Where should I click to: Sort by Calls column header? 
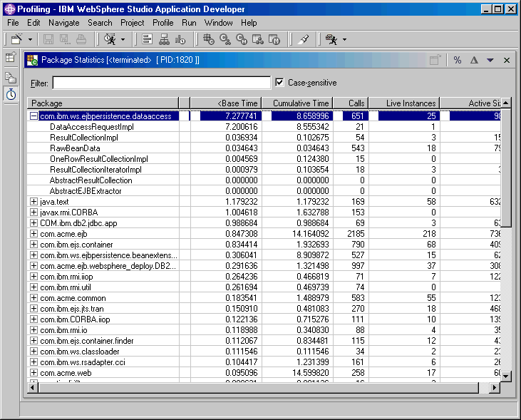click(350, 103)
